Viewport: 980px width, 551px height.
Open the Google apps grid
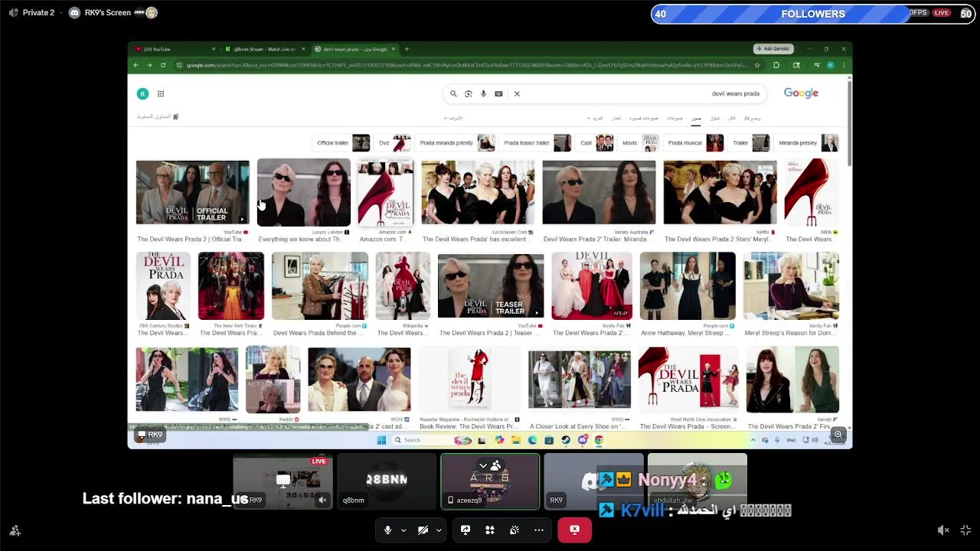(x=161, y=93)
